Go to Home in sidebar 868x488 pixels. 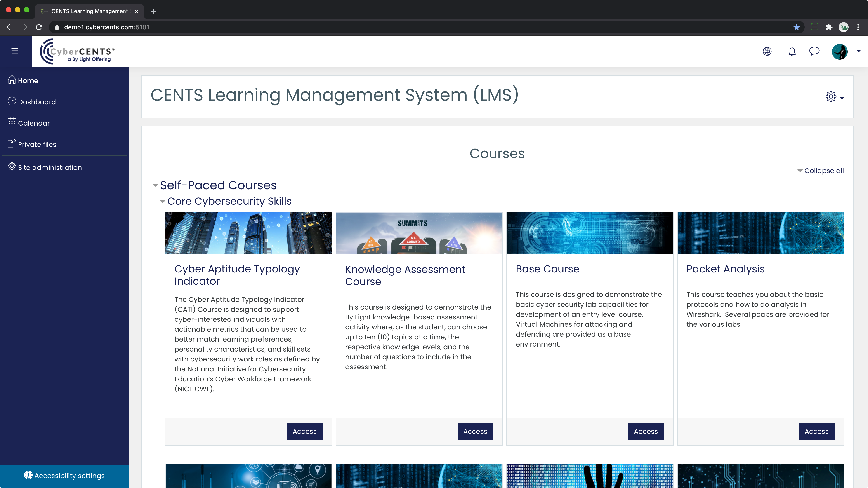[x=23, y=80]
